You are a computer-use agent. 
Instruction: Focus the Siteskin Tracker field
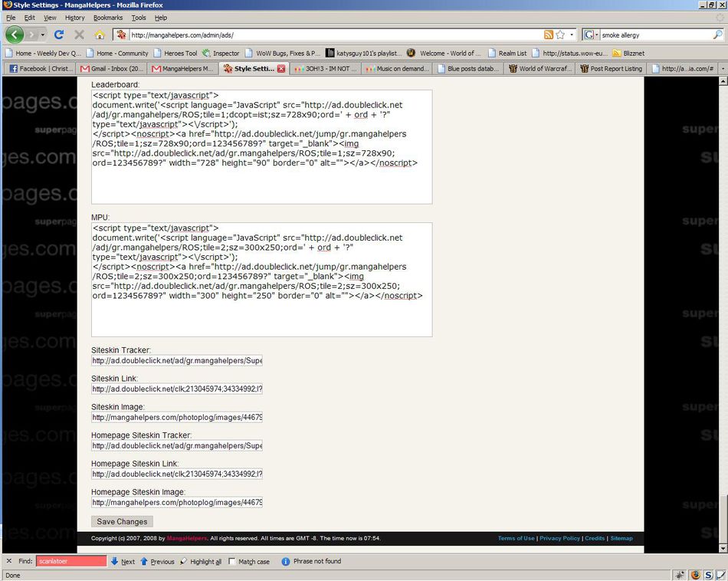click(x=177, y=360)
